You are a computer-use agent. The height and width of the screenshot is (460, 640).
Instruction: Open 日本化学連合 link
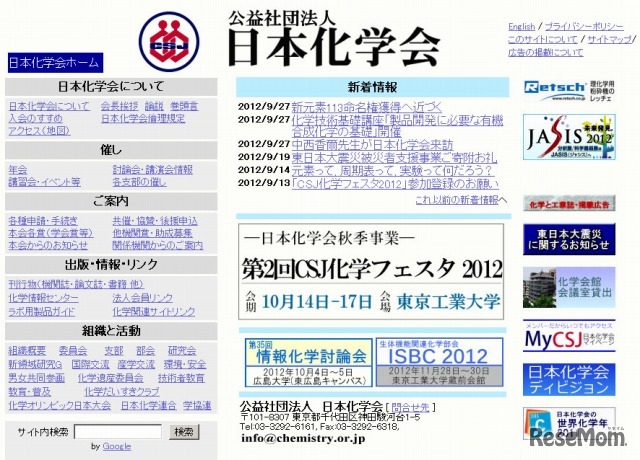(x=149, y=406)
